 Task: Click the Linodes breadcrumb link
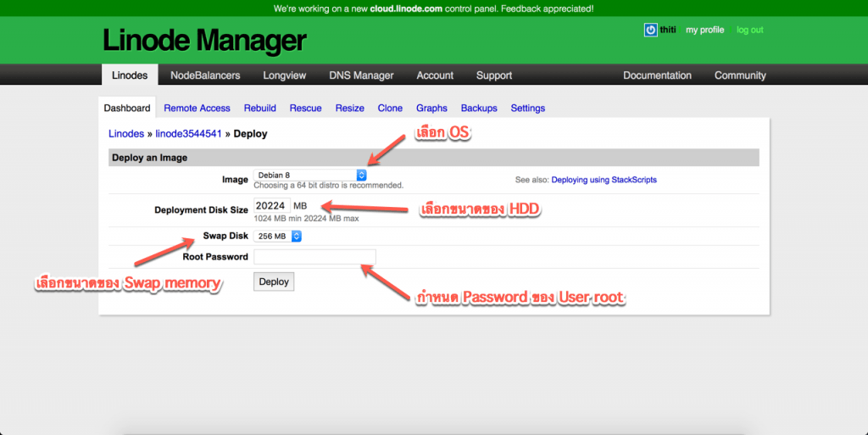[125, 134]
